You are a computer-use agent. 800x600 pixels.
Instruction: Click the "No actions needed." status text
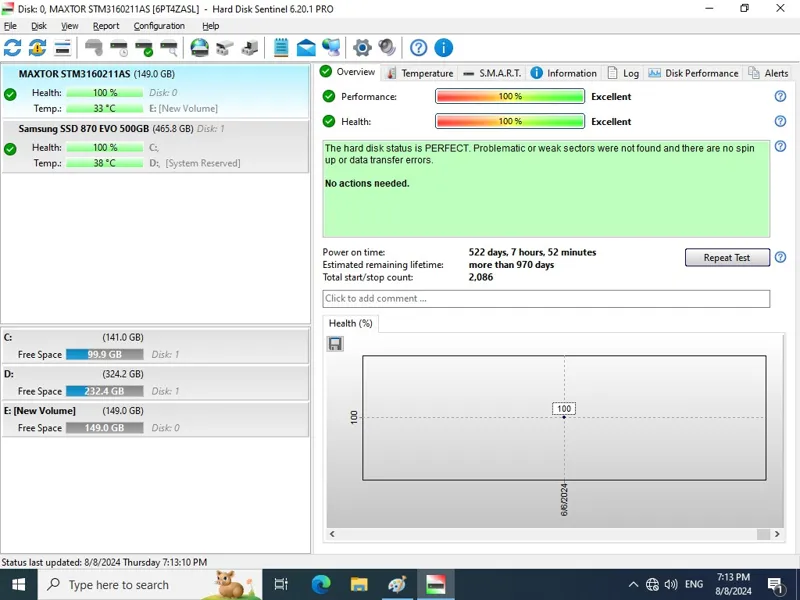click(367, 183)
